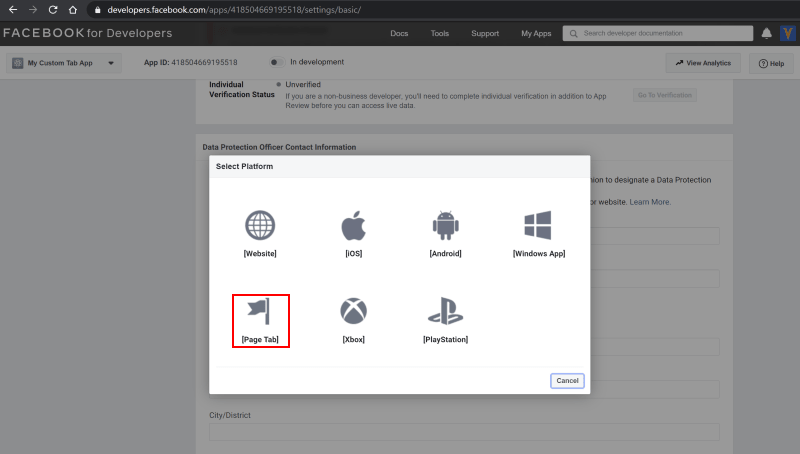Pick the PlayStation platform icon
This screenshot has width=800, height=454.
[x=445, y=311]
